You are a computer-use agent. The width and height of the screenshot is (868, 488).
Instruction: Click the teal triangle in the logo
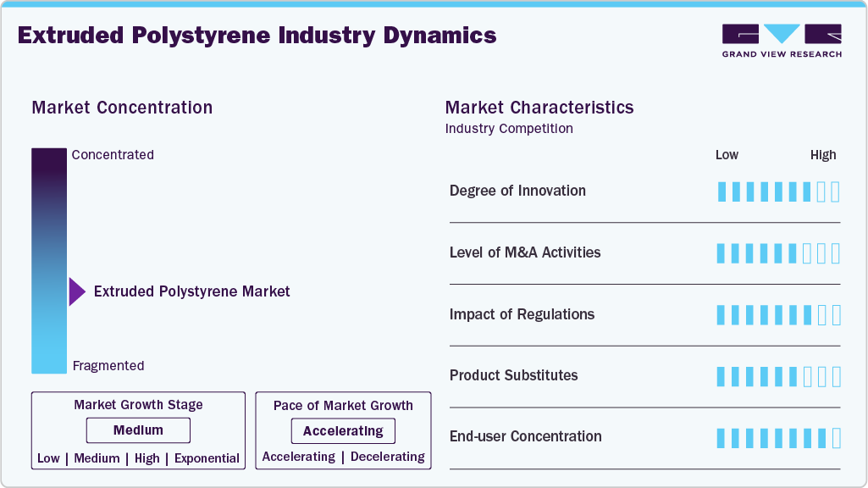coord(780,35)
